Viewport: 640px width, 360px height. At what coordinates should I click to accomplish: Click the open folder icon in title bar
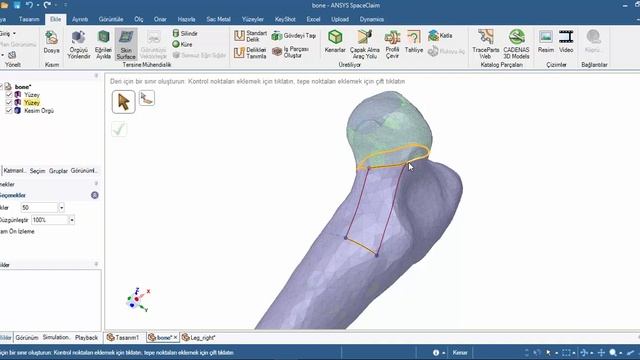(4, 5)
